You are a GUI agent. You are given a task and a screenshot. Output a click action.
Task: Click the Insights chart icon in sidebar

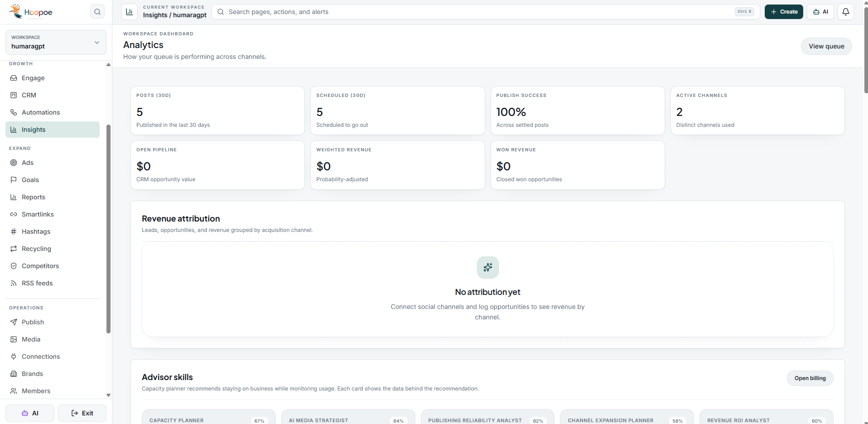[14, 130]
